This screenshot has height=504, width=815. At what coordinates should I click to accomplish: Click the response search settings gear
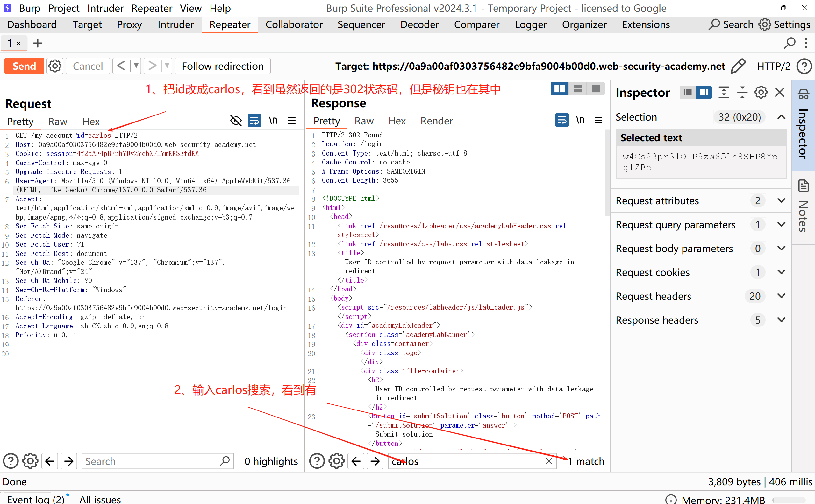pos(336,461)
